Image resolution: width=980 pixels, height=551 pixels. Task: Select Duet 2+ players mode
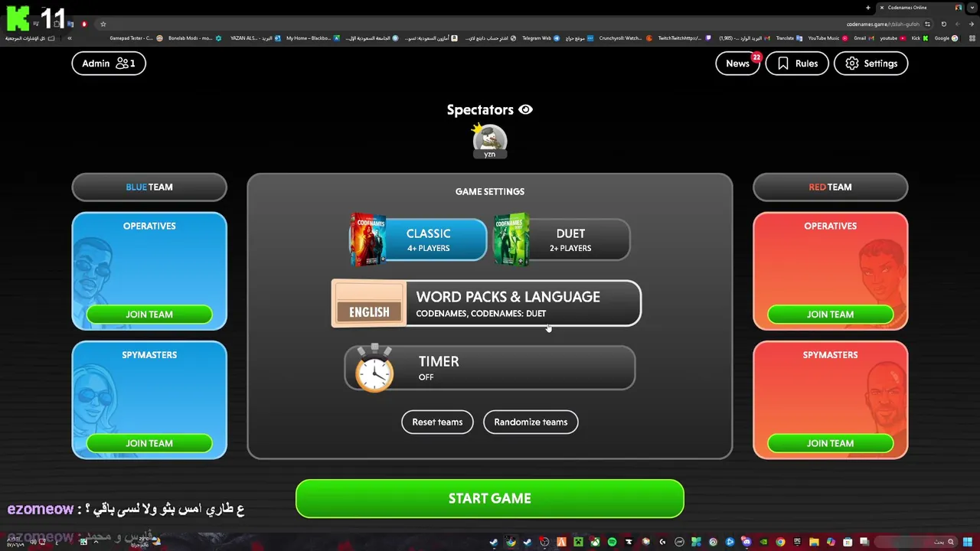[x=561, y=240]
